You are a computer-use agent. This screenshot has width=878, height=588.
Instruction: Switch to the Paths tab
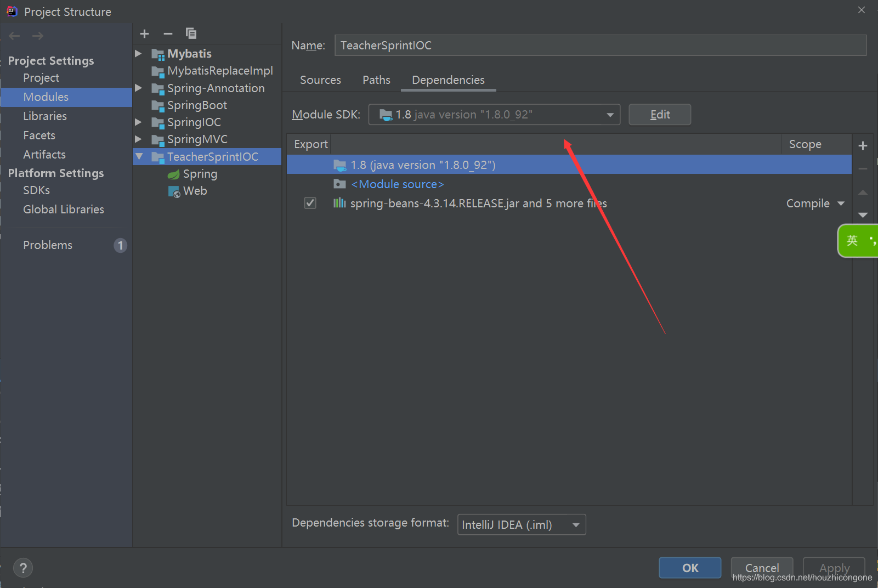[x=376, y=80]
